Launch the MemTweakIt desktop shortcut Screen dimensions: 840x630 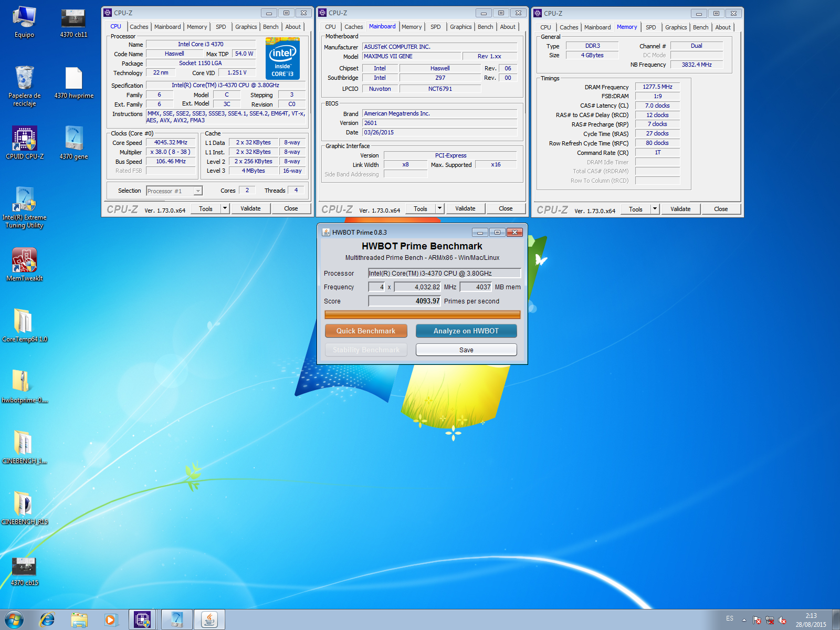pyautogui.click(x=24, y=265)
